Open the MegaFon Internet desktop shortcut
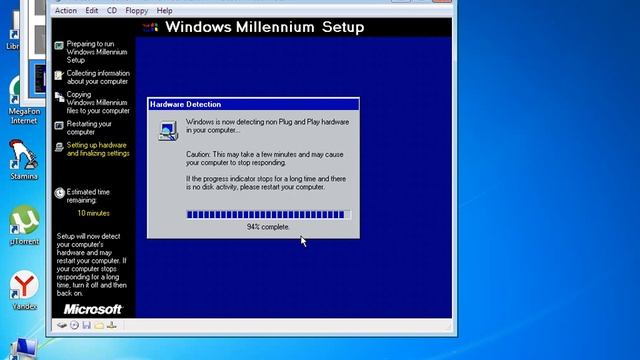Image resolution: width=640 pixels, height=360 pixels. (x=24, y=100)
